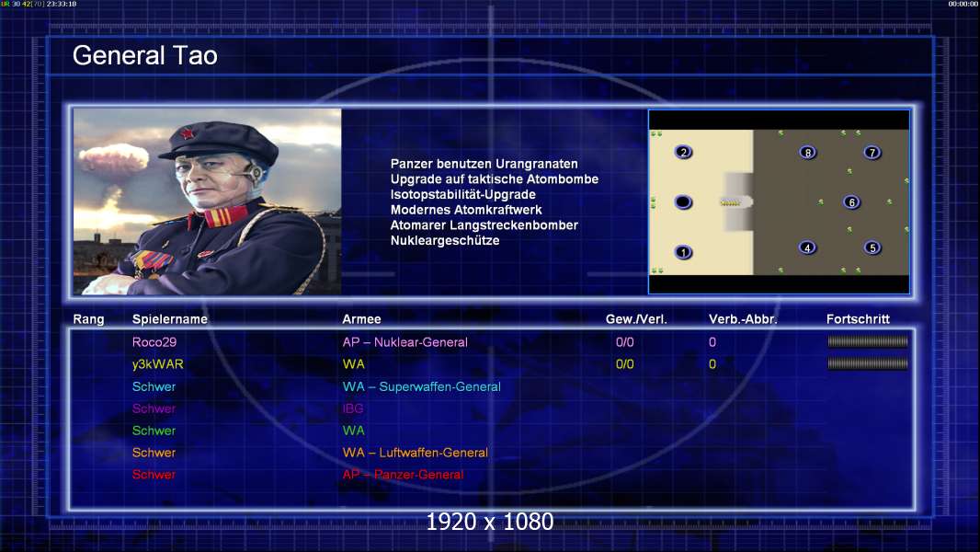The height and width of the screenshot is (552, 980).
Task: Click y3kWAR's disconnect count 0
Action: pos(712,363)
